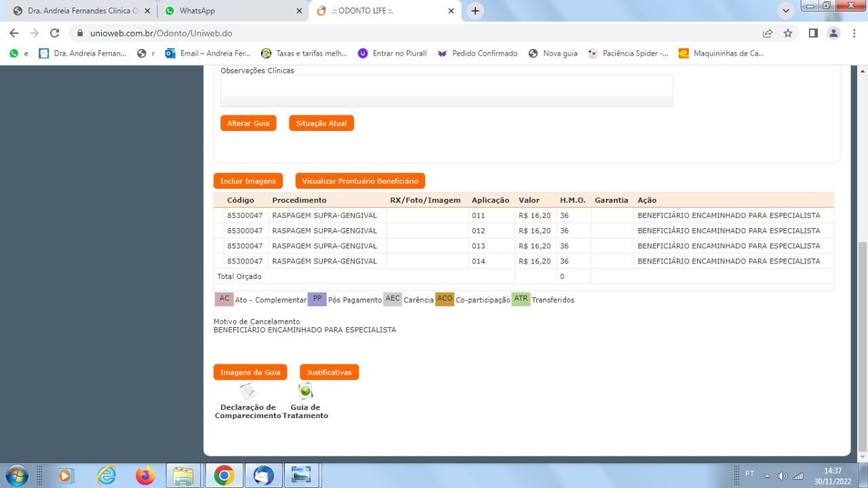This screenshot has height=488, width=868.
Task: Open the Chrome tab search dropdown arrow
Action: click(x=786, y=11)
